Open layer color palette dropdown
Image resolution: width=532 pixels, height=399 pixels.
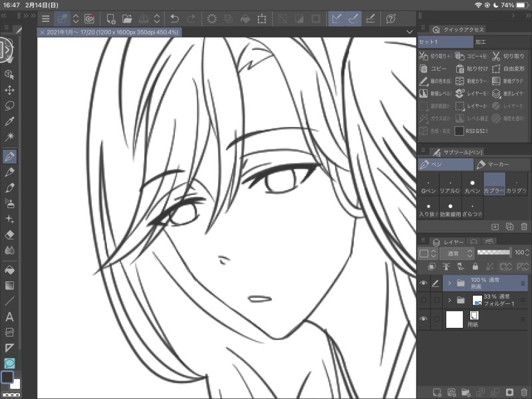click(428, 253)
